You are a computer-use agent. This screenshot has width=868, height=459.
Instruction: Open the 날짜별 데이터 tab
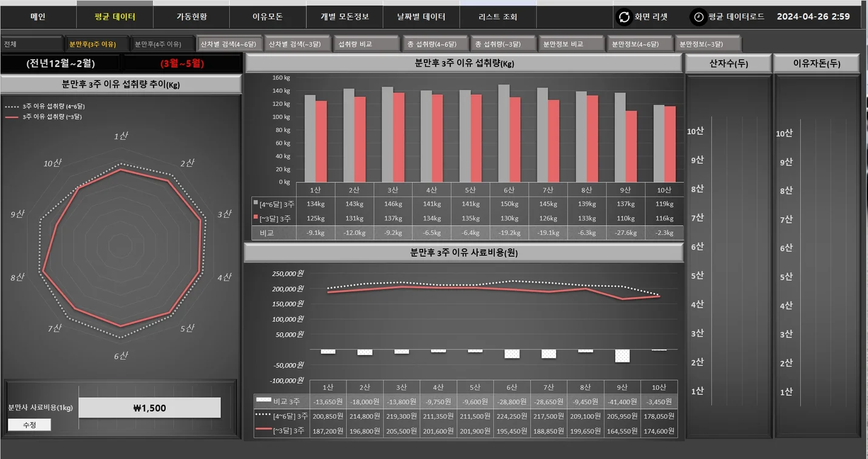(421, 17)
